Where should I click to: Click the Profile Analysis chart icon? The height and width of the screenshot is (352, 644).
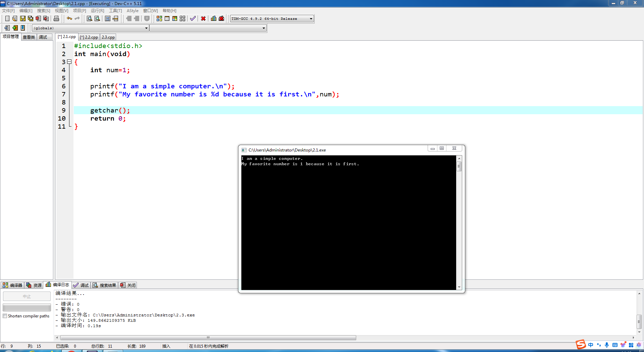pos(214,18)
